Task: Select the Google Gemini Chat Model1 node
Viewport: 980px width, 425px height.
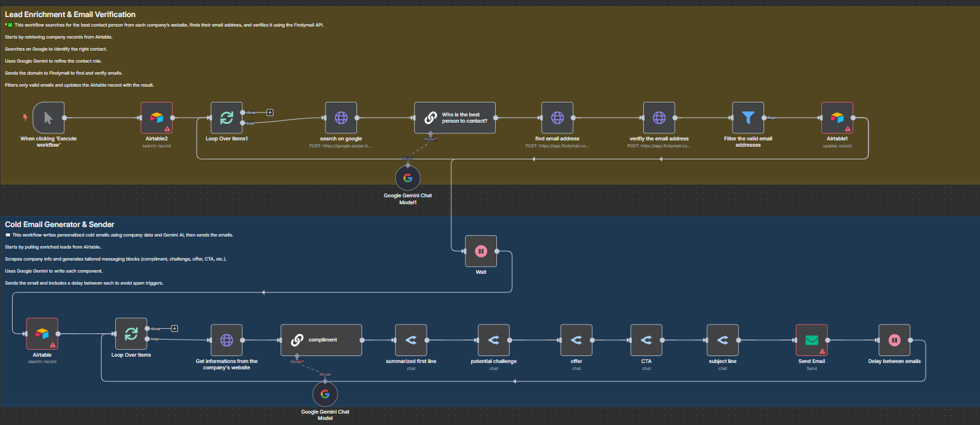Action: 408,178
